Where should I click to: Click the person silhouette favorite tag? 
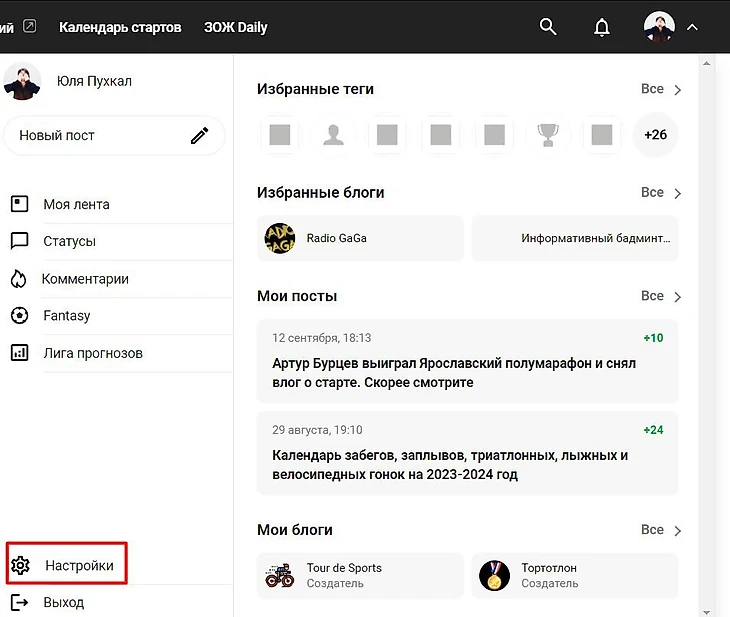point(333,135)
